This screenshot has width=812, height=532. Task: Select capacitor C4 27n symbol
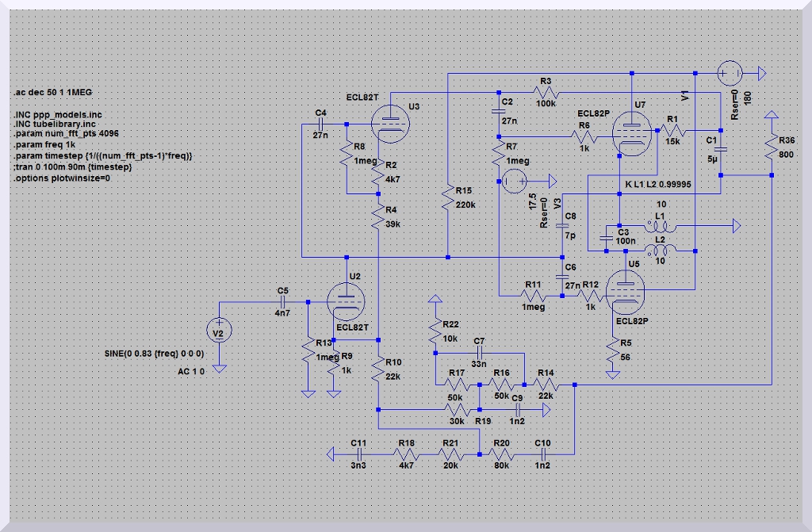click(x=321, y=124)
